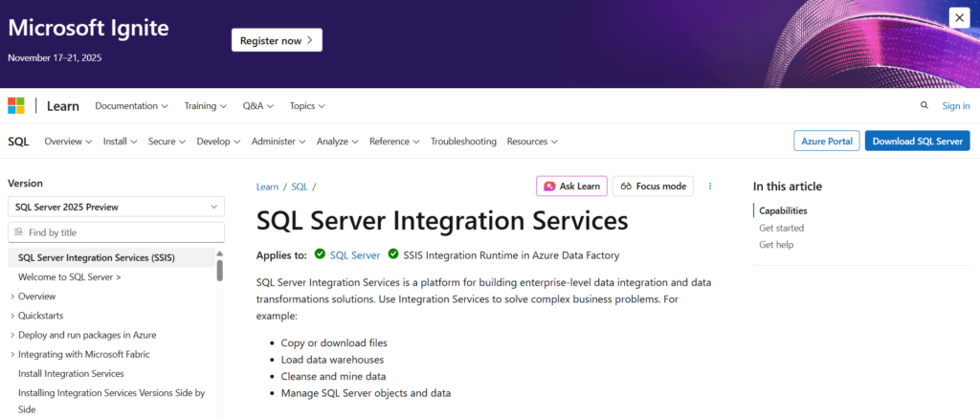
Task: Jump to Get started section
Action: pyautogui.click(x=781, y=228)
